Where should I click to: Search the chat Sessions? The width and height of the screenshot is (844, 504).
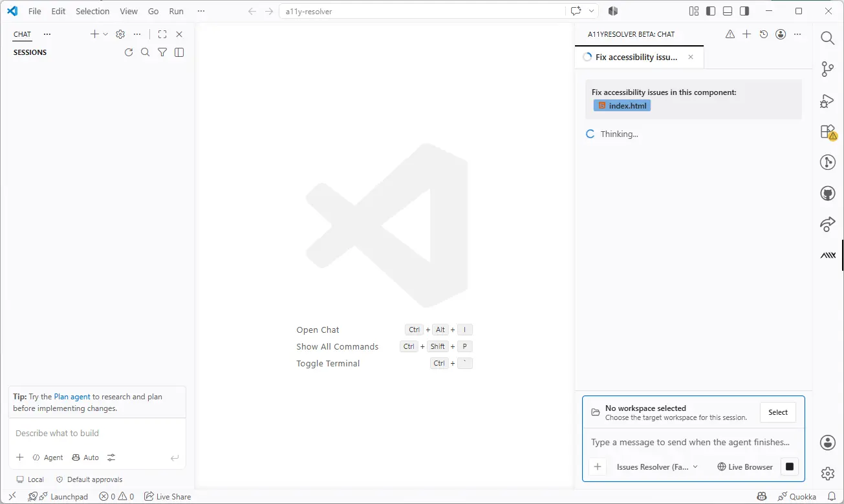pos(146,52)
